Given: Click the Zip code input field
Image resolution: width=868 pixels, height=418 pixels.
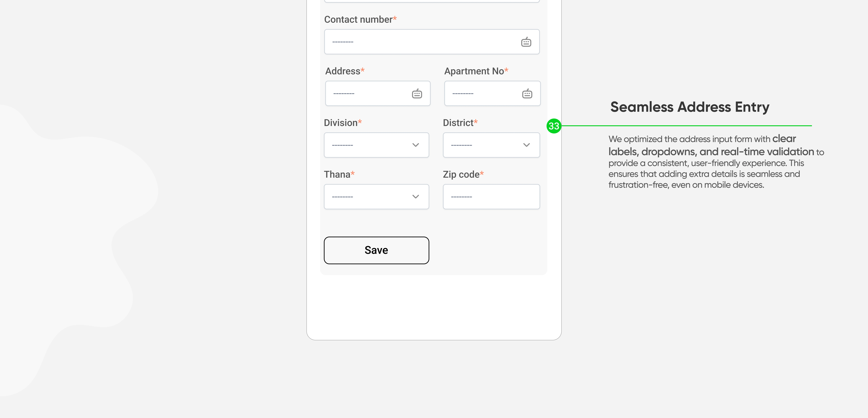Looking at the screenshot, I should click(x=491, y=197).
